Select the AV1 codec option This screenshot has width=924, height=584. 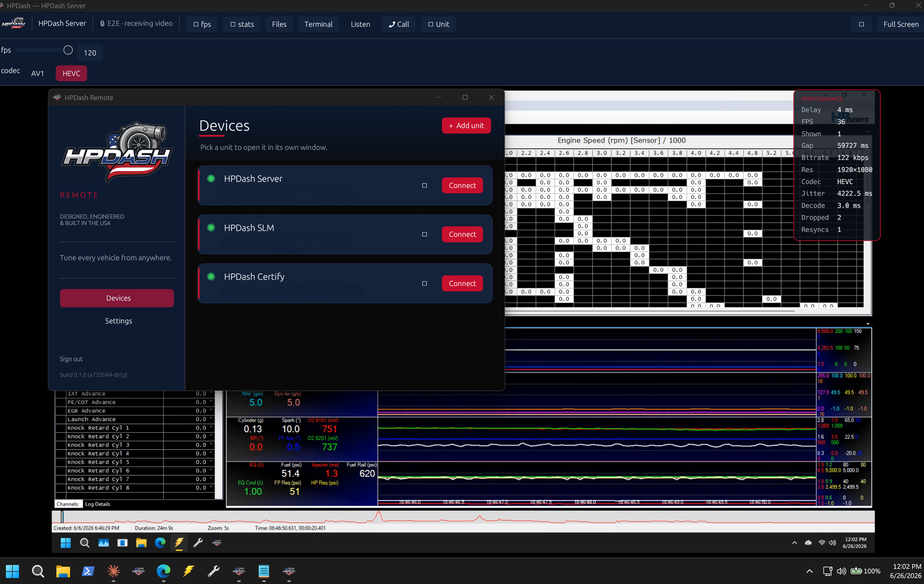click(x=38, y=73)
